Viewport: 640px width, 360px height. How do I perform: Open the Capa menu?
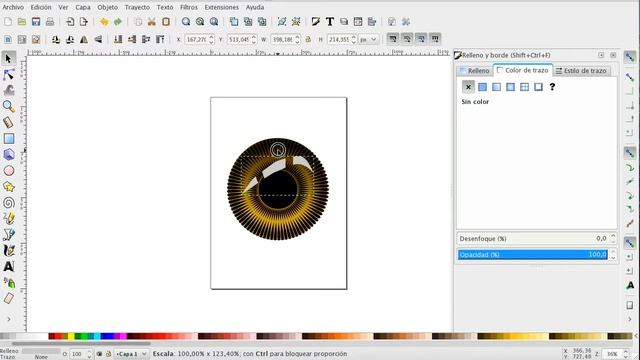(82, 7)
